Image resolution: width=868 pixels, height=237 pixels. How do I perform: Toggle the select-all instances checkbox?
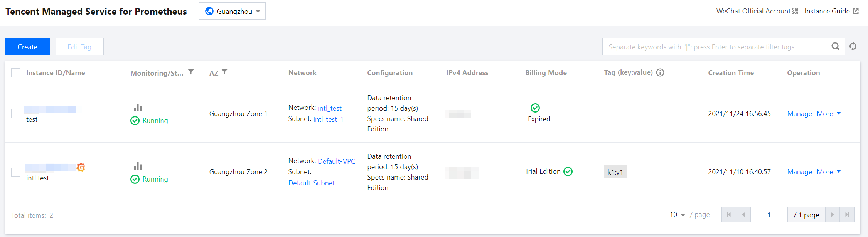(16, 73)
